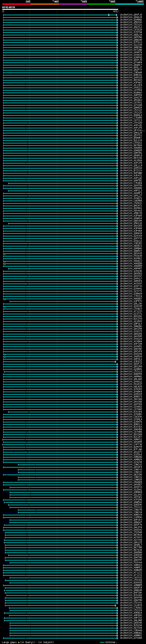
Task: Select hit label UniRef100_Q9XGF4
Action: [x=131, y=467]
